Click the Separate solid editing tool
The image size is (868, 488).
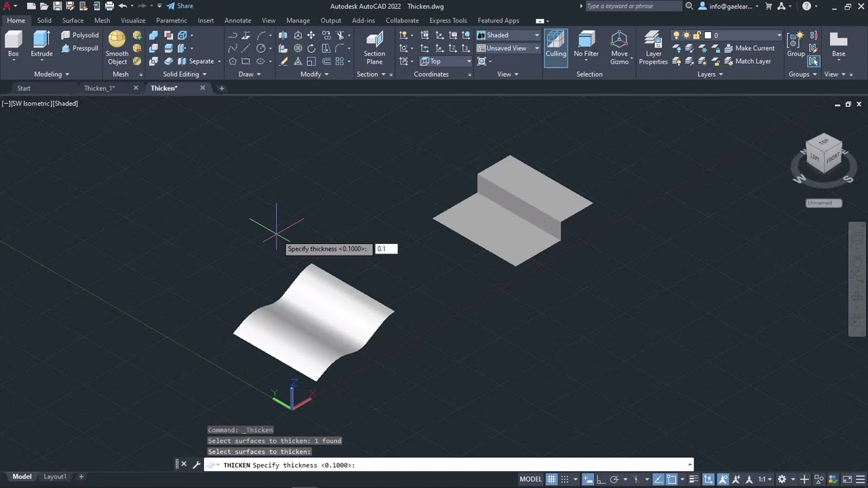196,61
